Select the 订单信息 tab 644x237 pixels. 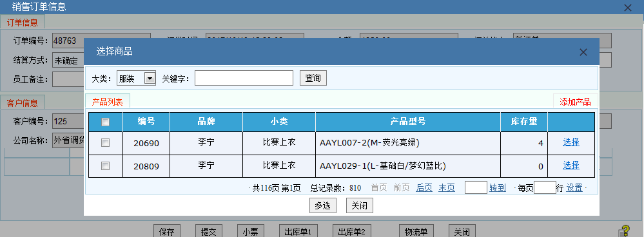pyautogui.click(x=22, y=23)
